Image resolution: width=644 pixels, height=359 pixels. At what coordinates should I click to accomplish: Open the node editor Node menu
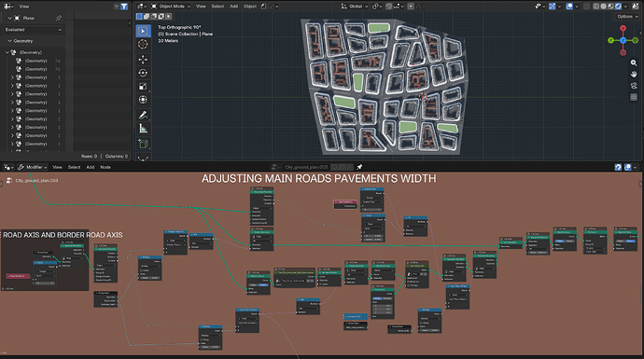[105, 167]
